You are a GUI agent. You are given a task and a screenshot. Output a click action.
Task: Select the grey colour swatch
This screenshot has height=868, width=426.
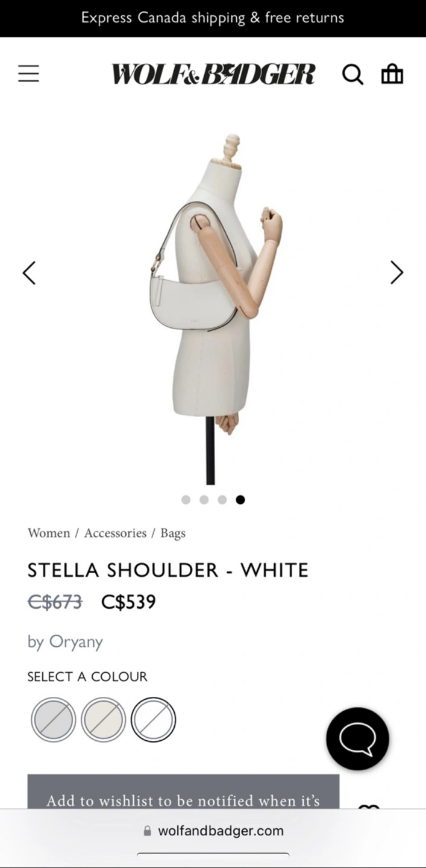[54, 719]
